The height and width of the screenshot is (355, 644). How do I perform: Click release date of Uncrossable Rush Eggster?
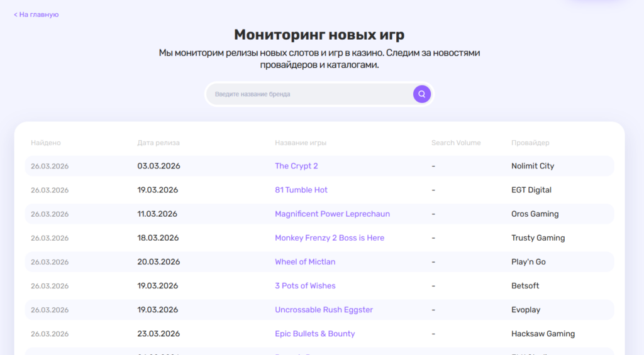[157, 310]
